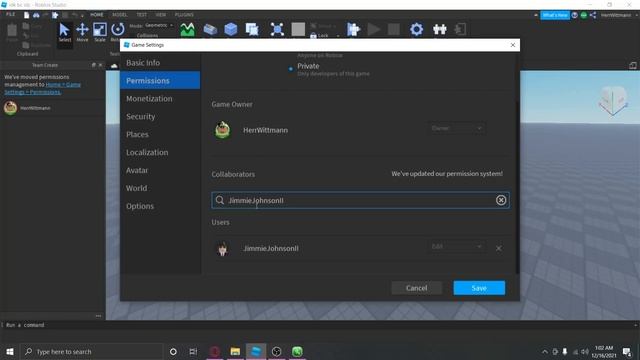Click the Stop square icon
Screen dimensions: 640x360
pos(393,29)
